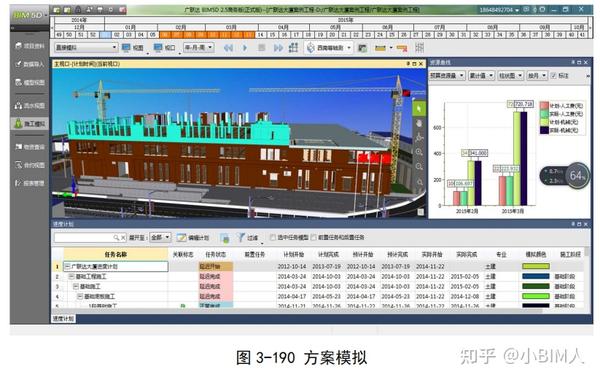The height and width of the screenshot is (380, 600).
Task: Collapse the 基础工程施工 tree node
Action: pyautogui.click(x=71, y=276)
